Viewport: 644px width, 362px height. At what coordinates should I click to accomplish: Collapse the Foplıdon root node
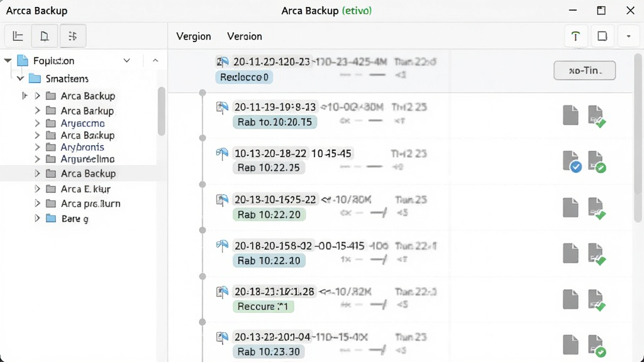[x=8, y=61]
